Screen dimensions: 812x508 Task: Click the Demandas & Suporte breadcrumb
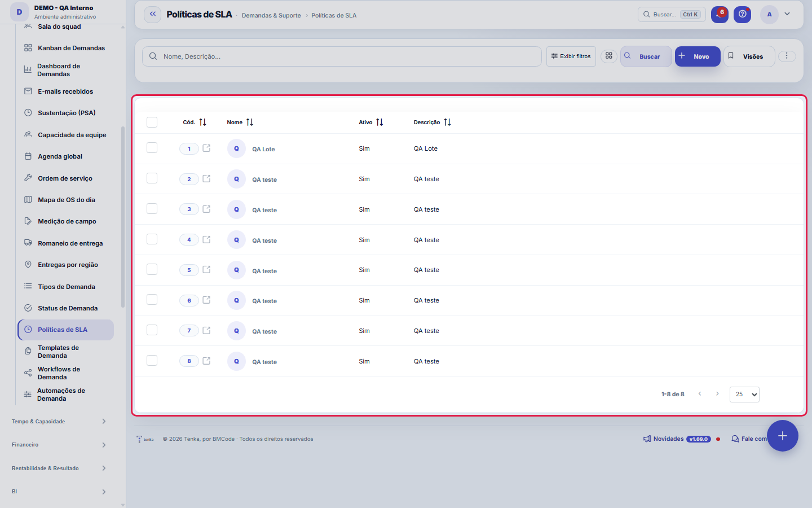coord(271,15)
